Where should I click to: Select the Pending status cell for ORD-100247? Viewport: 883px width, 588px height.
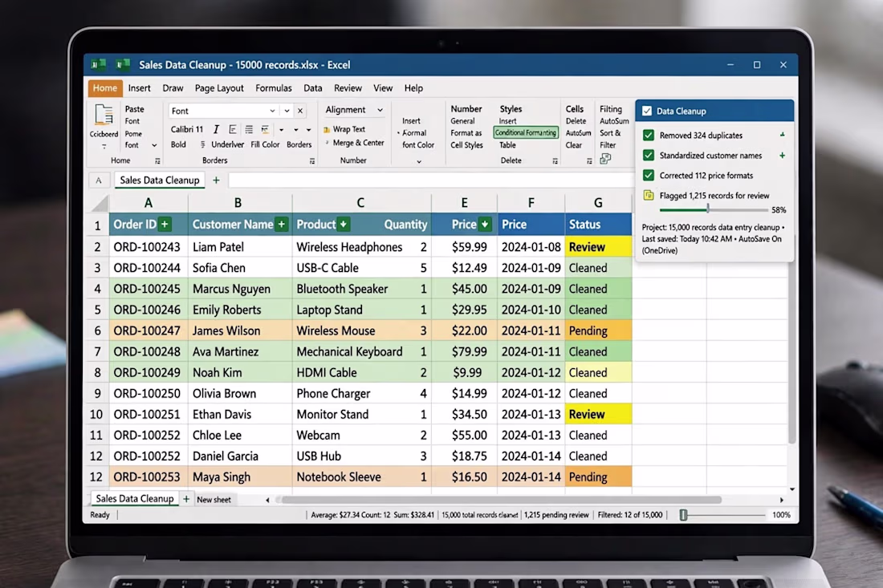[x=598, y=330]
